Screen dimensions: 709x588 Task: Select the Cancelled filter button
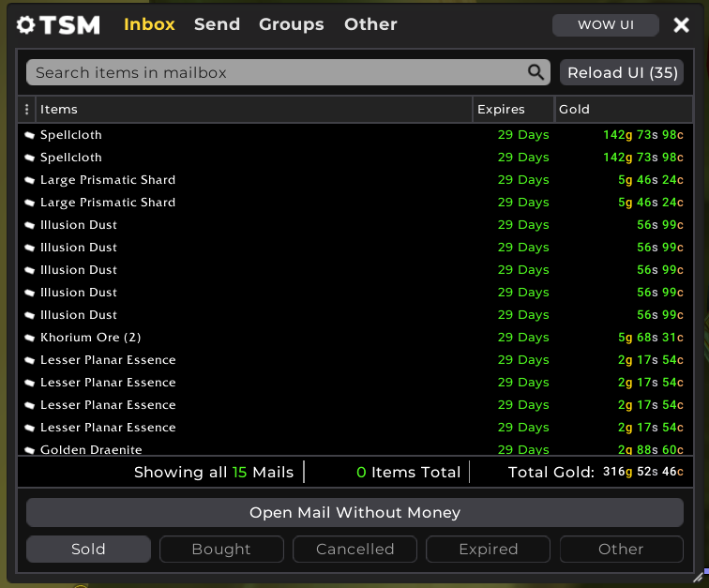(x=354, y=550)
